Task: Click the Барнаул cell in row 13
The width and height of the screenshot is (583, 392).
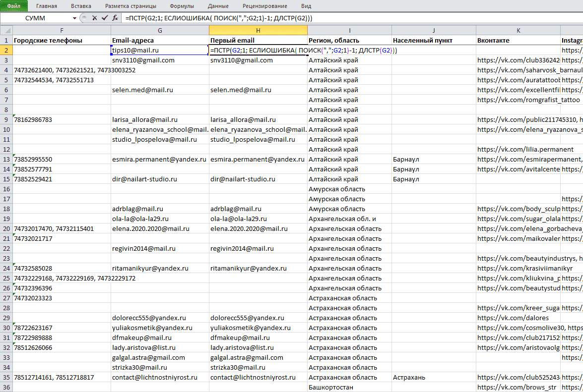Action: point(434,159)
